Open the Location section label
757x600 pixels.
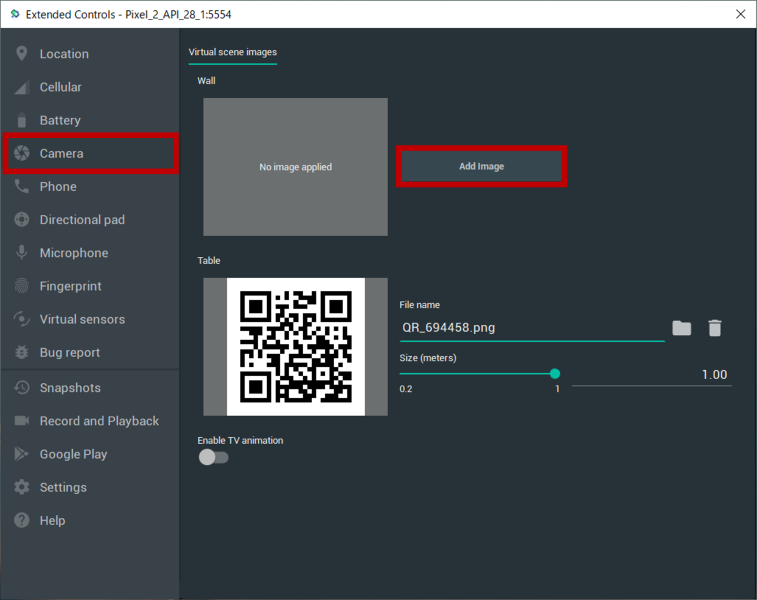[x=64, y=54]
